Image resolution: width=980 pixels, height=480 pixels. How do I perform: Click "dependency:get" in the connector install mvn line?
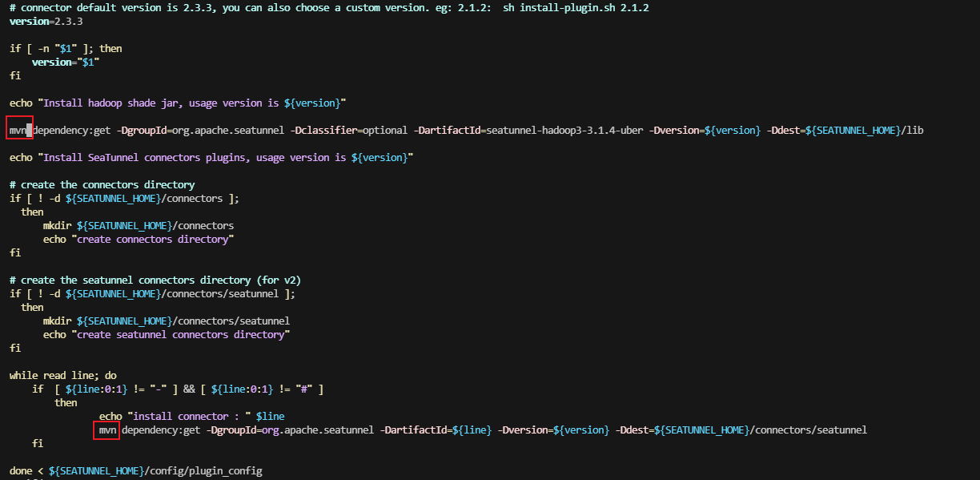tap(161, 430)
